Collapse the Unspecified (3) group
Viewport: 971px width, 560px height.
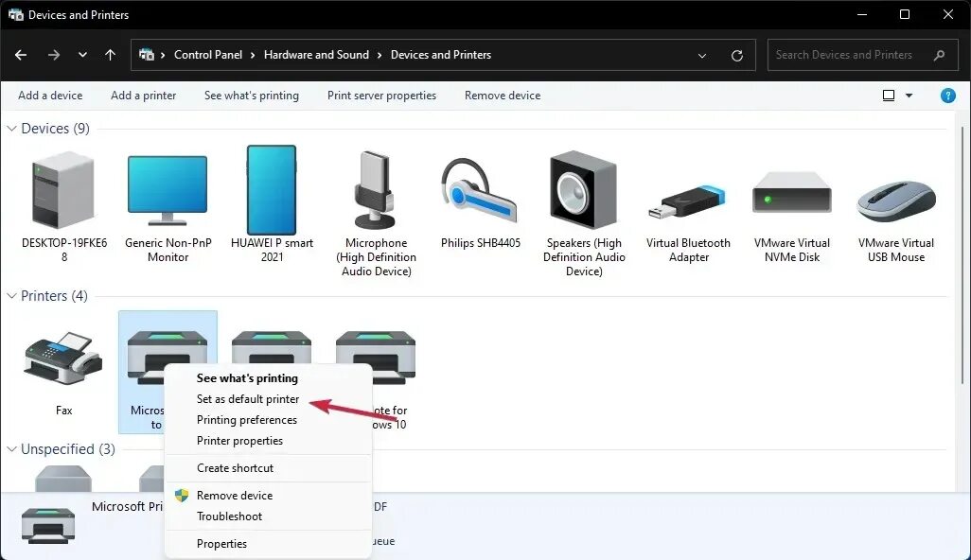(x=11, y=449)
